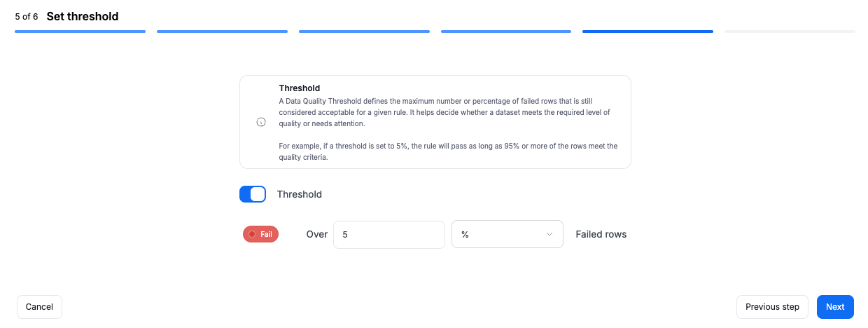Go back with Previous step button
The image size is (868, 328).
[x=772, y=307]
